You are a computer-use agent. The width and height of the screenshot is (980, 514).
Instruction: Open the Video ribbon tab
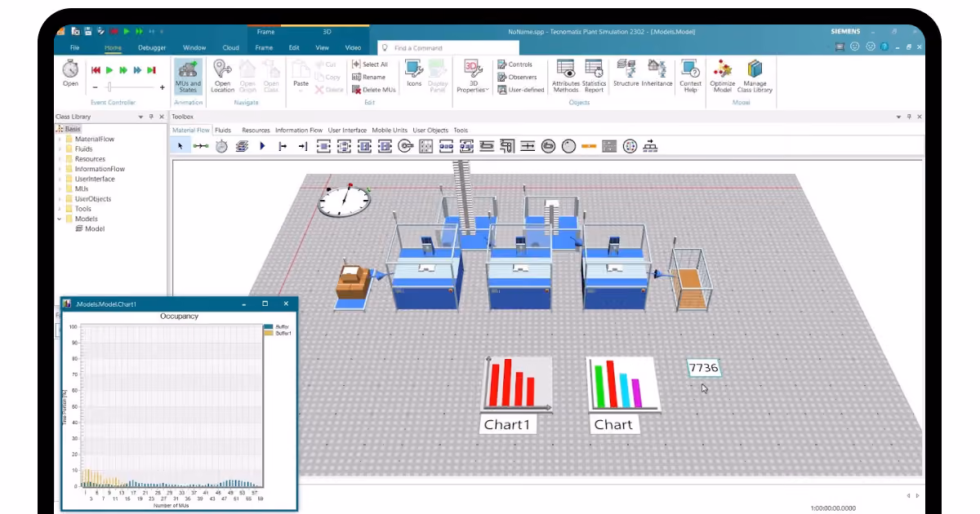click(353, 47)
